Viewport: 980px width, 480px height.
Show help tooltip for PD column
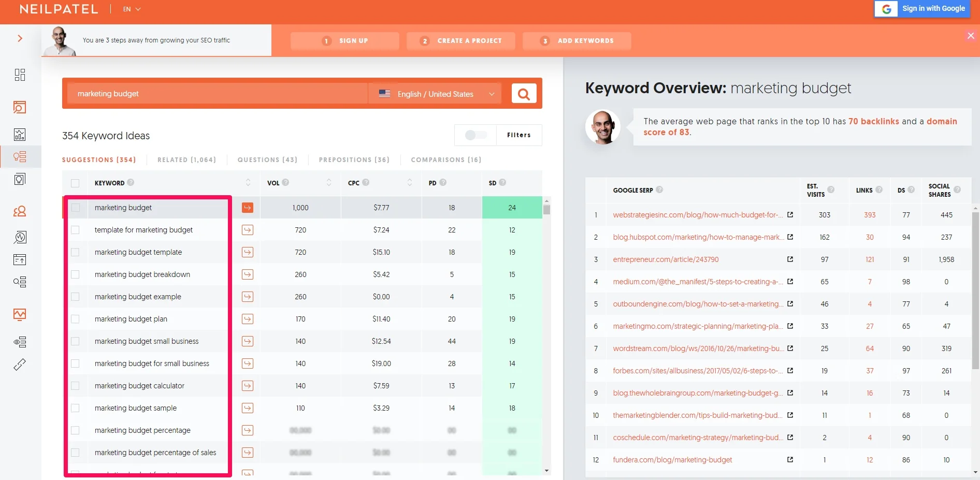click(443, 182)
